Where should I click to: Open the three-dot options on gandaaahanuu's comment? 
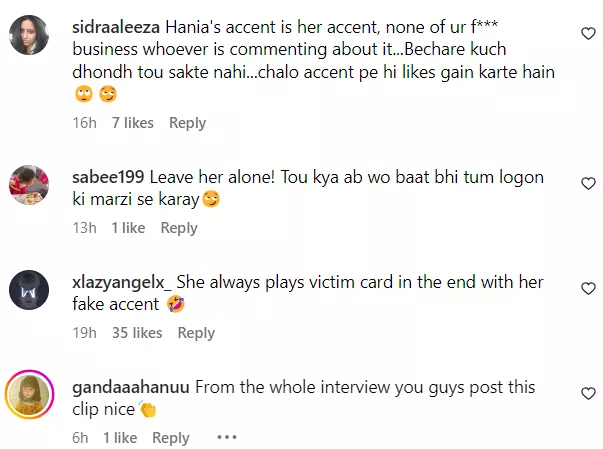click(227, 437)
